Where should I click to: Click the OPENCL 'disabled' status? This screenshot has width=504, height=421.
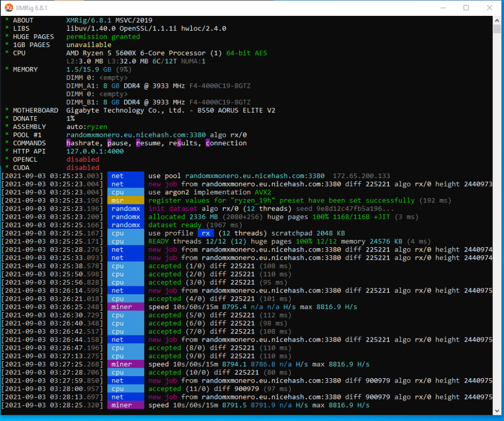(83, 160)
